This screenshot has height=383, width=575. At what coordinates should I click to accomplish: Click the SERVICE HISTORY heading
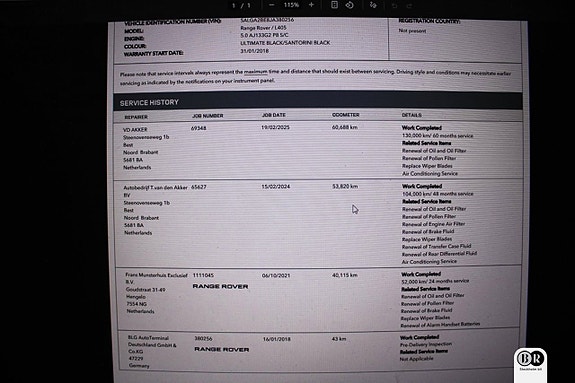point(149,103)
